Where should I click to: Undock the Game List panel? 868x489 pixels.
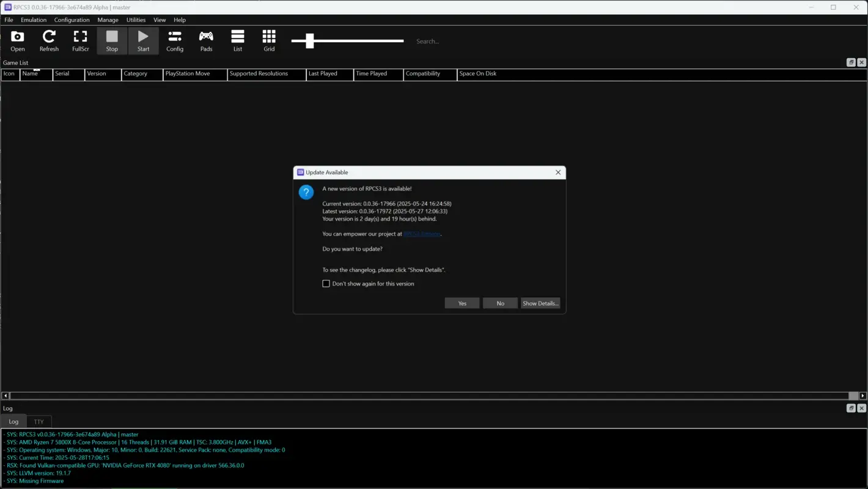[851, 62]
